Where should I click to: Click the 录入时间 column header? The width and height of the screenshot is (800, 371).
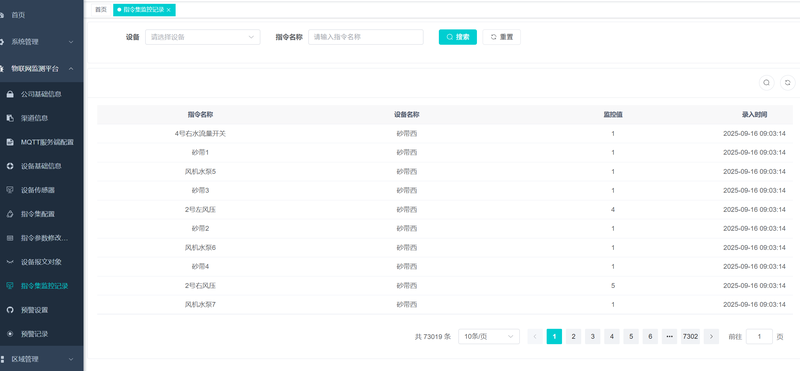click(x=754, y=115)
